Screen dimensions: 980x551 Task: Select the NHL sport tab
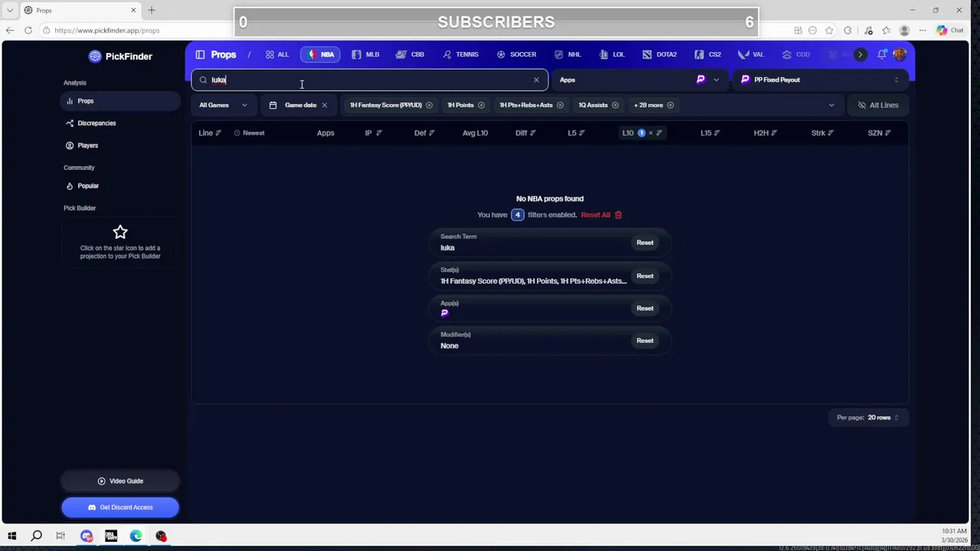point(568,54)
